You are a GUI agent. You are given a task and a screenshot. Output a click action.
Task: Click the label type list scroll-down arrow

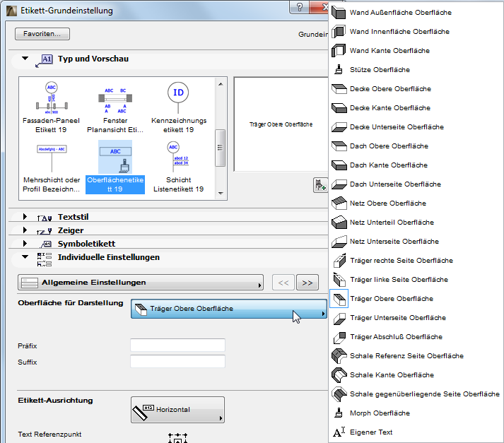pos(221,194)
